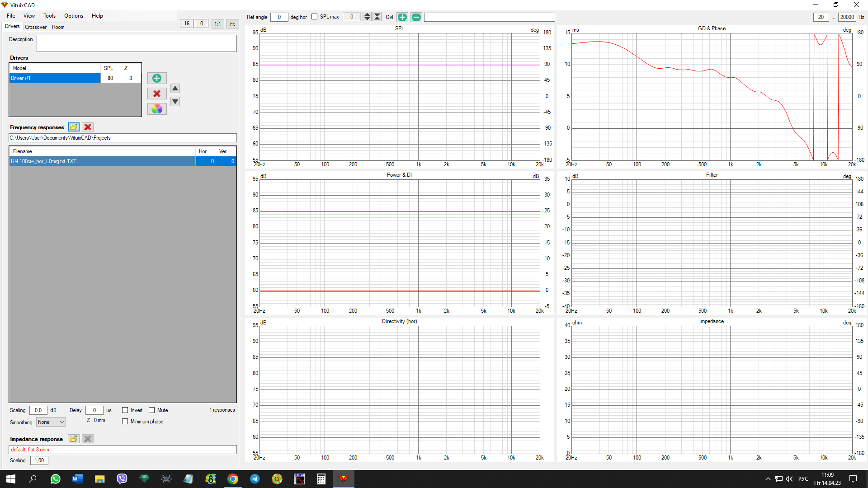Remove overlay with green minus button
The height and width of the screenshot is (488, 868).
tap(416, 17)
